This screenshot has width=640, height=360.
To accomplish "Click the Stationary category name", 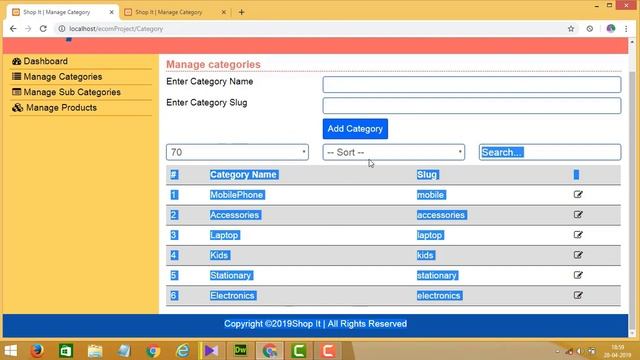I will 231,276.
